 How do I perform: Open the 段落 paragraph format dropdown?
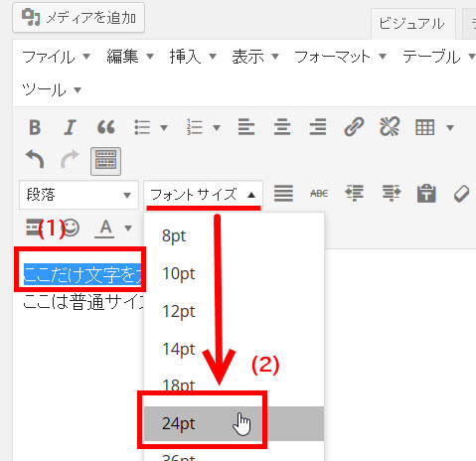(x=79, y=195)
